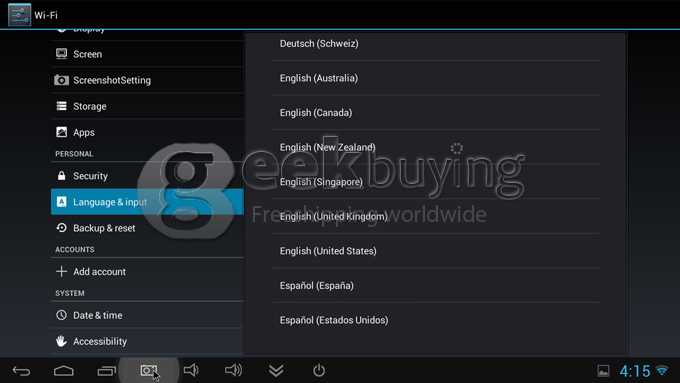
Task: Tap the Wi-Fi signal status icon
Action: (662, 370)
